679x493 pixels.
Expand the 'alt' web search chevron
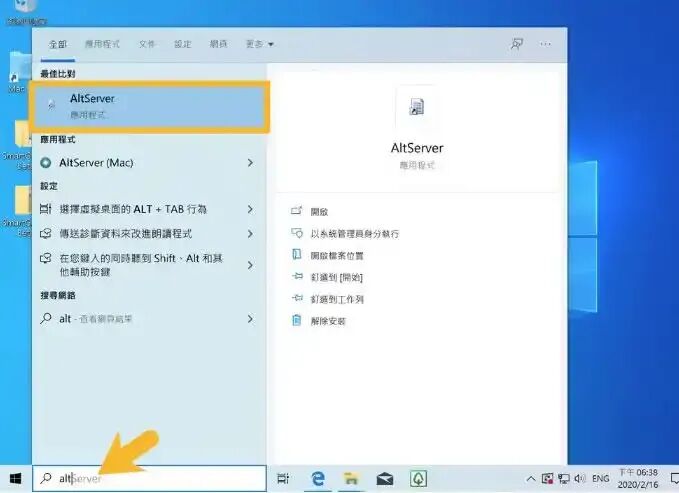click(250, 319)
